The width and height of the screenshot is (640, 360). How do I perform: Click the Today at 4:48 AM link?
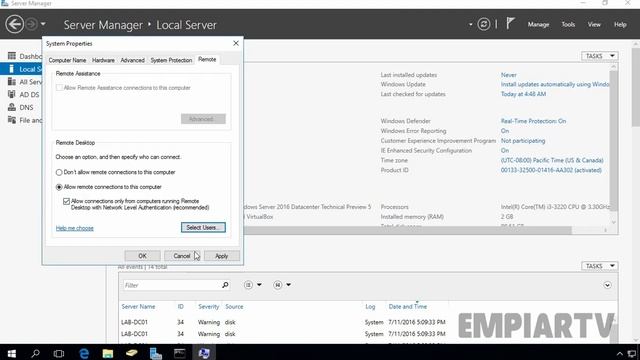[x=523, y=94]
